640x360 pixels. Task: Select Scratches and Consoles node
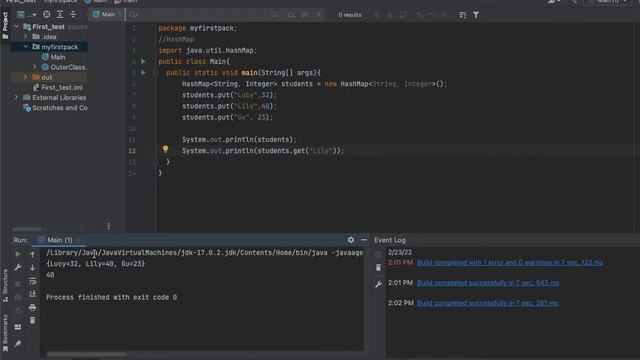coord(56,108)
